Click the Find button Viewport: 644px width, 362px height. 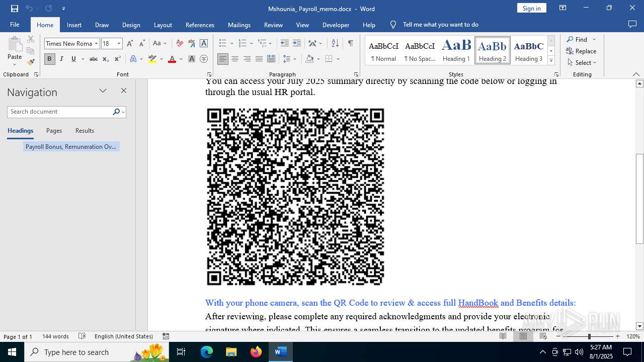tap(577, 39)
